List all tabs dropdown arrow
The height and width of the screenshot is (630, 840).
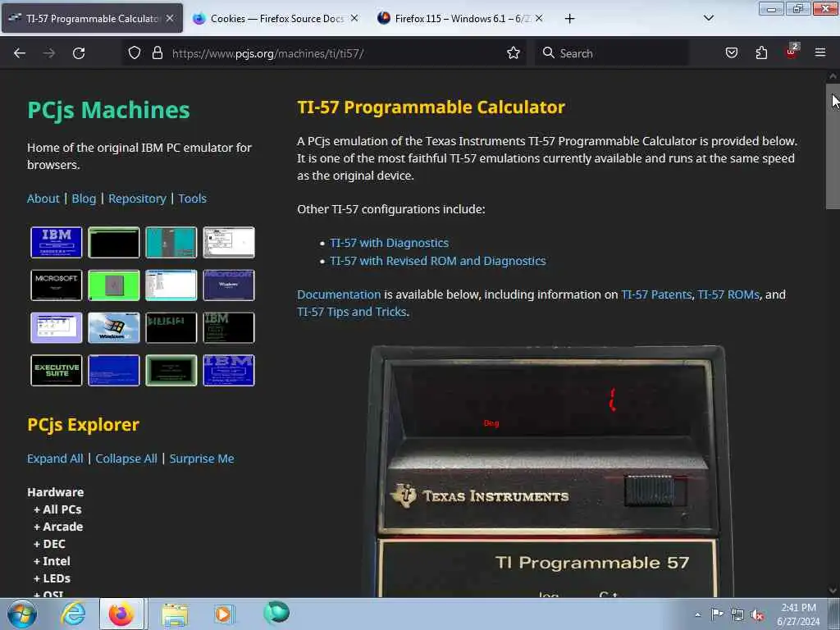(x=708, y=18)
